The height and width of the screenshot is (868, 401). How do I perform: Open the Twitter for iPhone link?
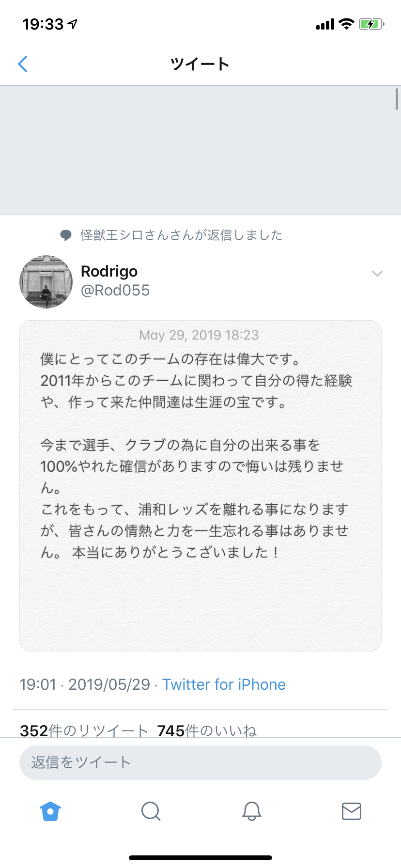[x=224, y=684]
